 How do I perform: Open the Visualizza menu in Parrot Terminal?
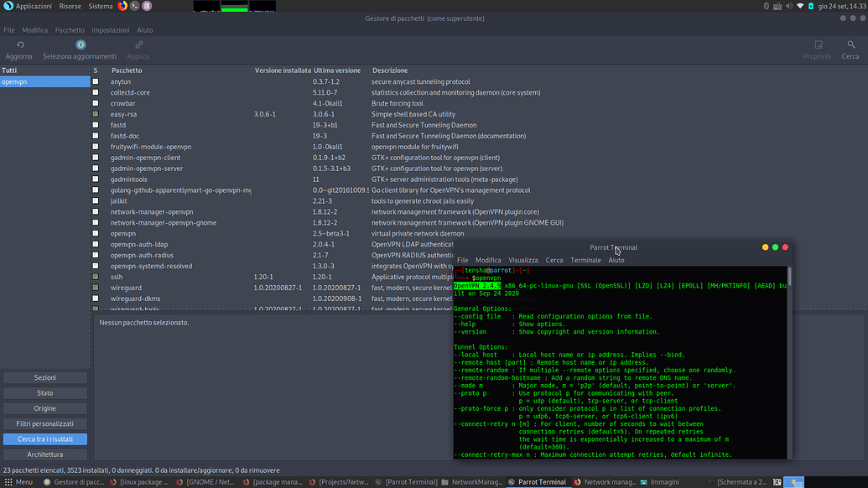point(523,260)
